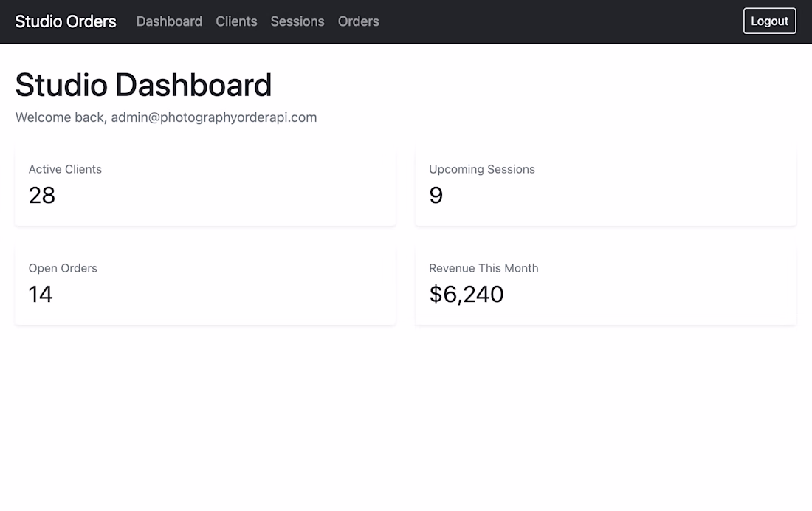The width and height of the screenshot is (812, 511).
Task: Click the Active Clients label
Action: click(65, 169)
